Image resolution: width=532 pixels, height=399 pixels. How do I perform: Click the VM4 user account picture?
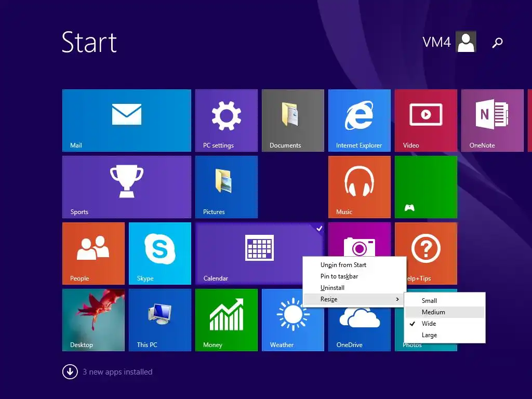point(466,42)
